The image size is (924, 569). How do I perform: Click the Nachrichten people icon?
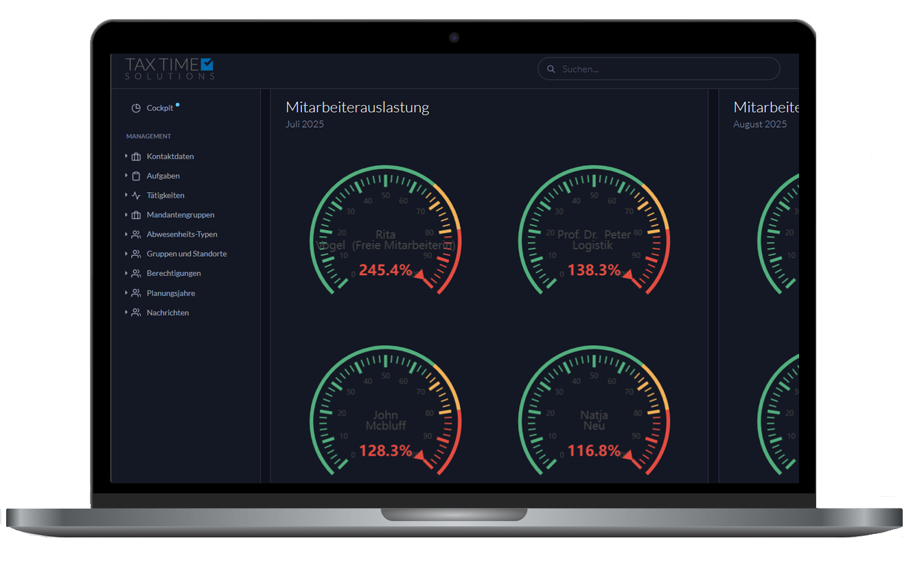(136, 313)
